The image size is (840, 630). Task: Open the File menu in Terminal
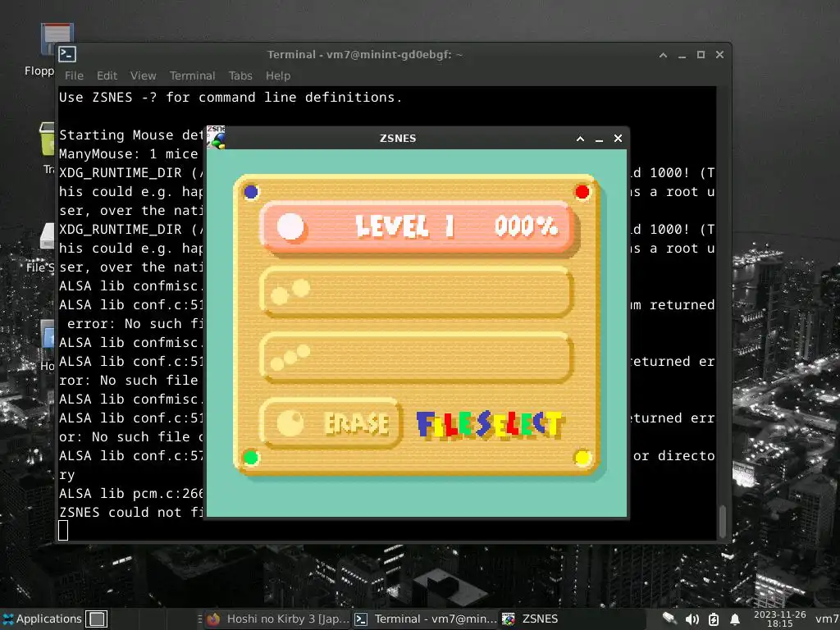[74, 75]
